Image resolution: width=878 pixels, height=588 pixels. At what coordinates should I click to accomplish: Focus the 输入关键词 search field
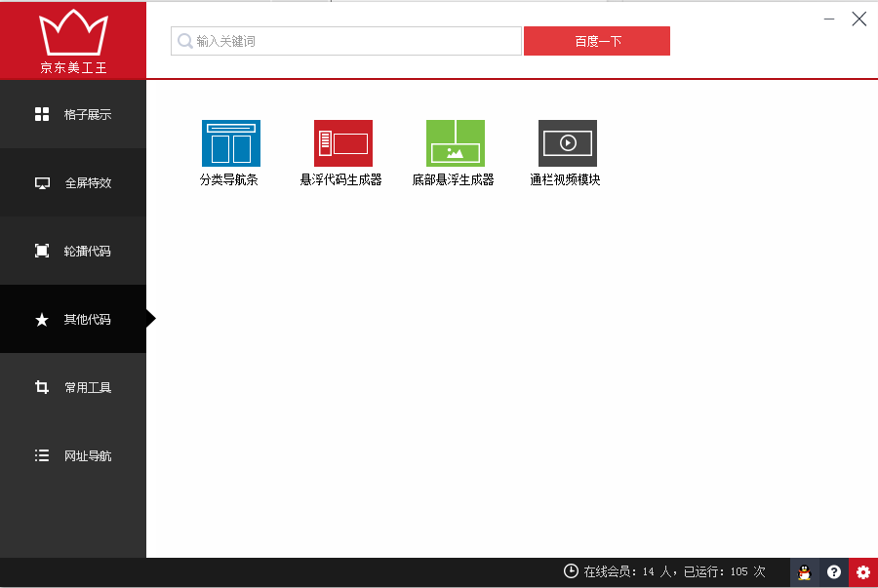click(x=351, y=41)
